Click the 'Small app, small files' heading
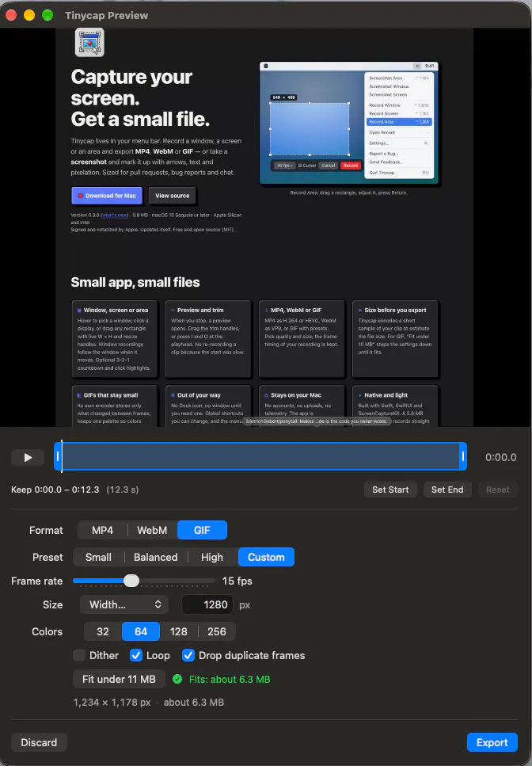This screenshot has height=766, width=532. click(x=135, y=282)
